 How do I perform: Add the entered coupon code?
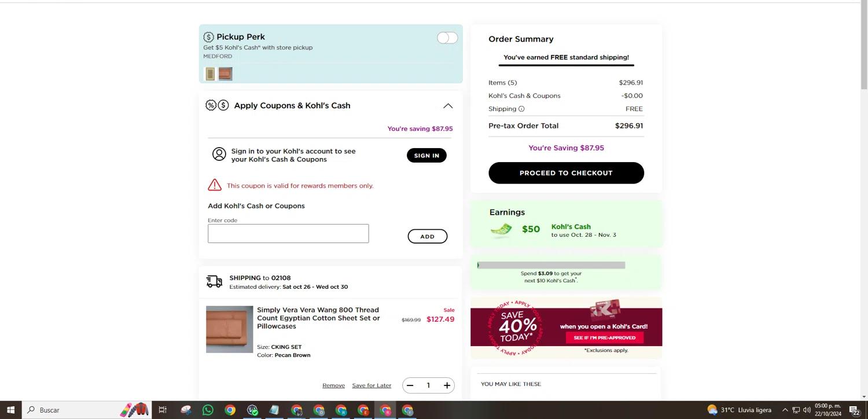tap(428, 236)
